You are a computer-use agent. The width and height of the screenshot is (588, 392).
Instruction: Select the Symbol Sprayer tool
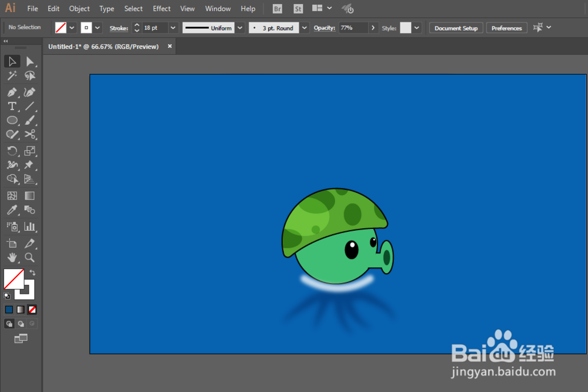12,227
